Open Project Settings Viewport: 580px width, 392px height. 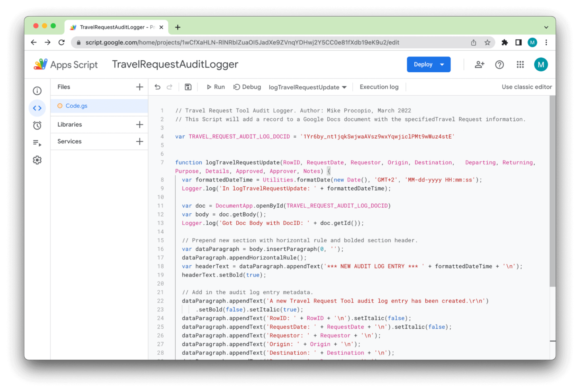(x=37, y=160)
